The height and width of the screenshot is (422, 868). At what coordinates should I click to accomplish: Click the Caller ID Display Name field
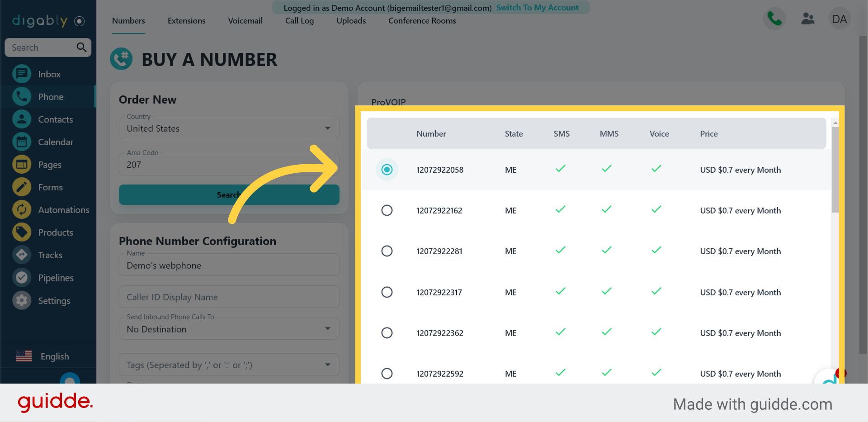[229, 297]
